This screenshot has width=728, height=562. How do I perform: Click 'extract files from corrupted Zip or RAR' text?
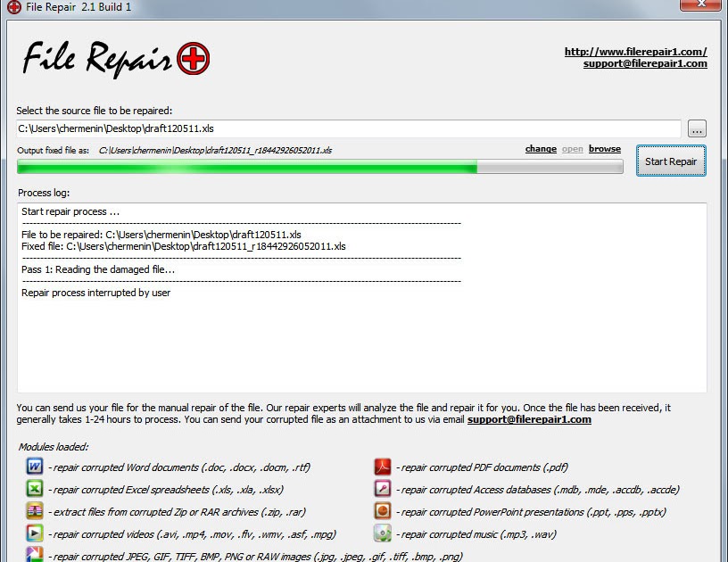(177, 512)
